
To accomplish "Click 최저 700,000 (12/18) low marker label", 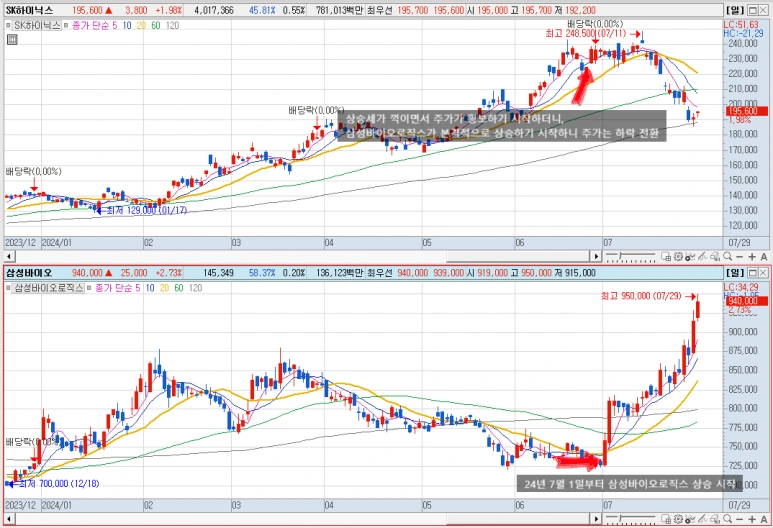I will click(59, 484).
